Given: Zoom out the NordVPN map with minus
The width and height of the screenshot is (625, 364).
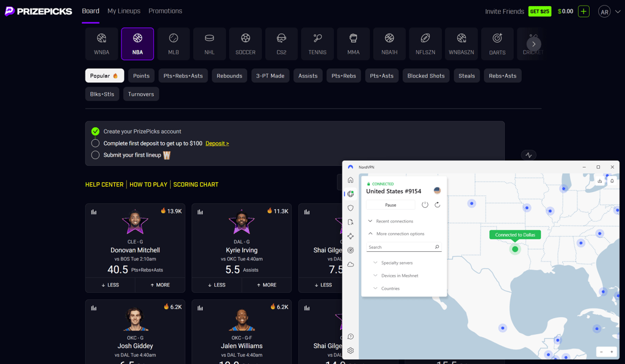Looking at the screenshot, I should (601, 352).
